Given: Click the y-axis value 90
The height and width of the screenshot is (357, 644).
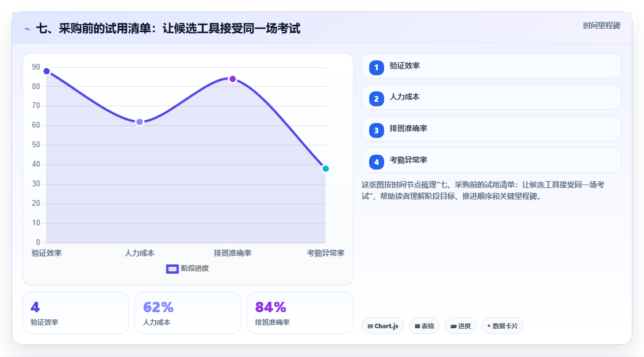Looking at the screenshot, I should 36,67.
